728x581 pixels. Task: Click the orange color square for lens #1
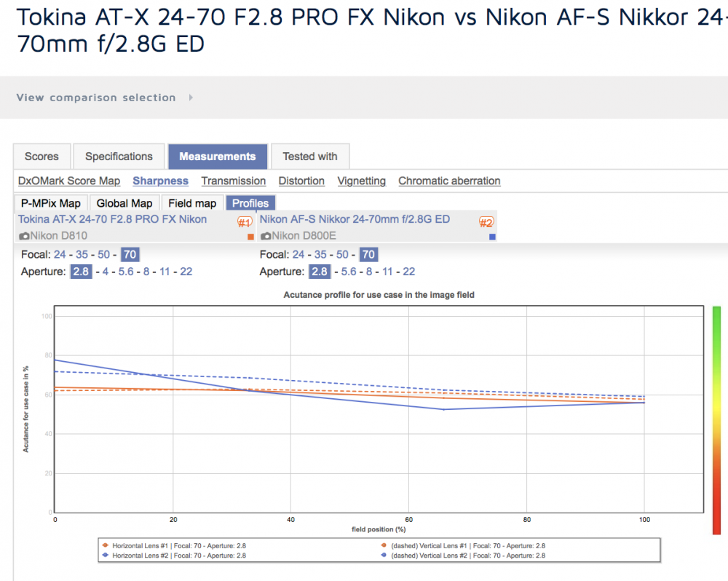click(x=250, y=237)
